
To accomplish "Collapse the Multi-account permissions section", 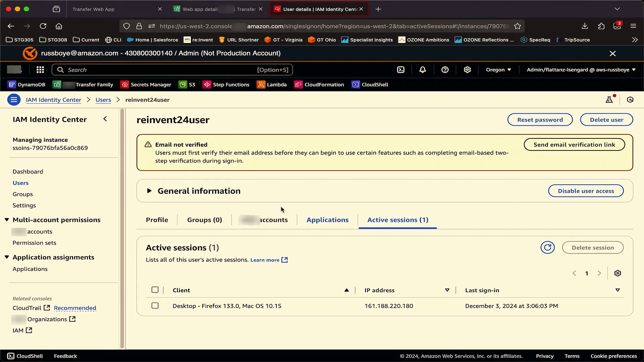I will 7,220.
